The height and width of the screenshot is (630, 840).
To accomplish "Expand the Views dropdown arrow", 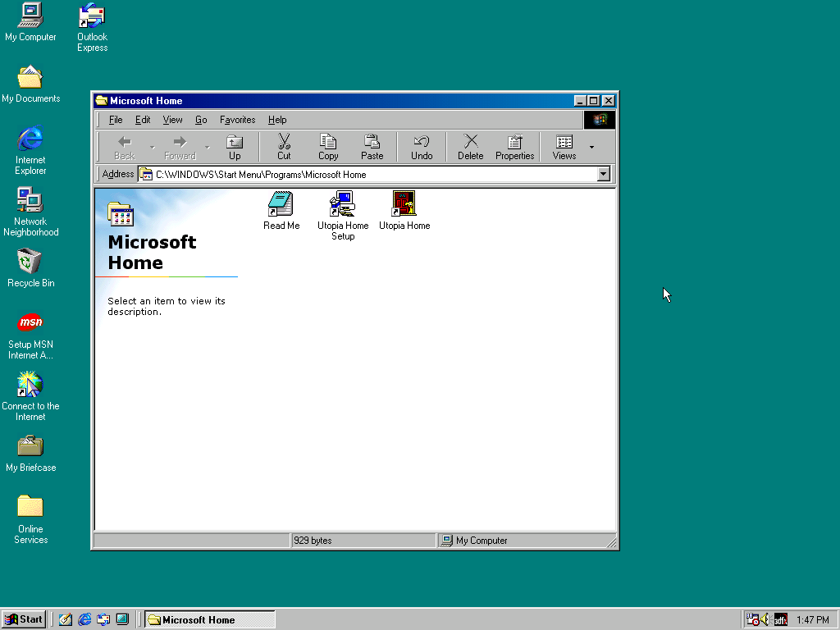I will [591, 148].
